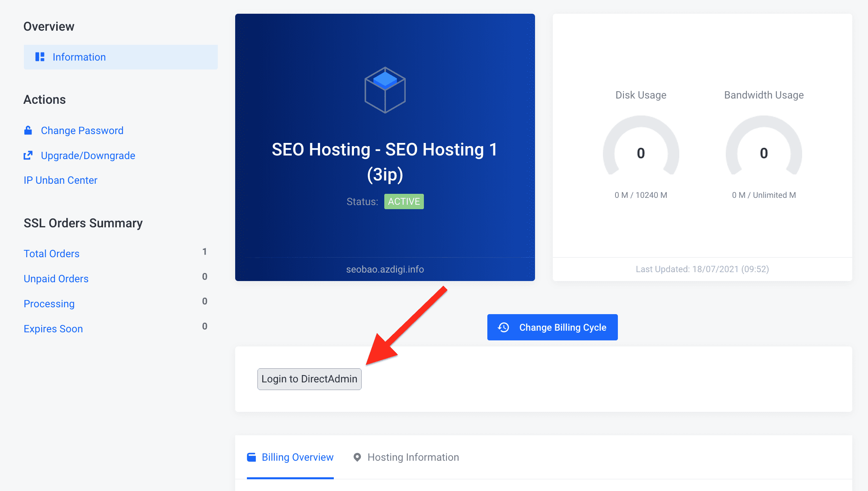Viewport: 868px width, 491px height.
Task: Open Unpaid Orders link
Action: [x=56, y=279]
